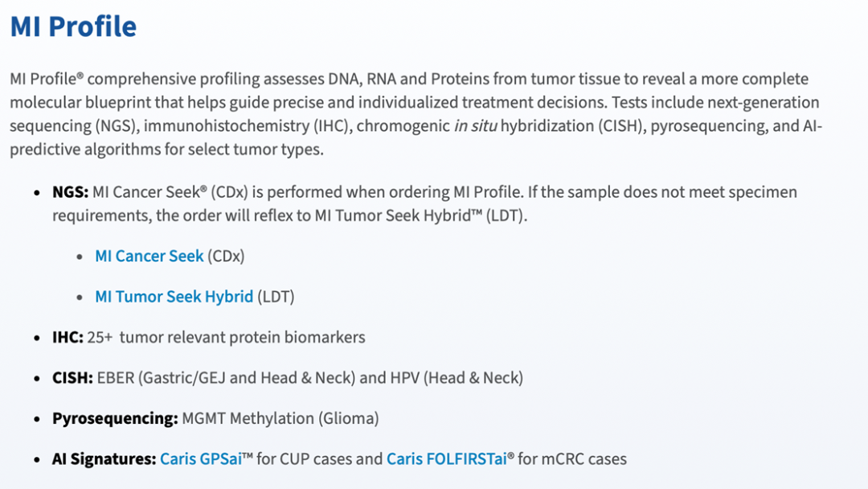The image size is (868, 489).
Task: Click the bold NGS: label
Action: [x=70, y=192]
